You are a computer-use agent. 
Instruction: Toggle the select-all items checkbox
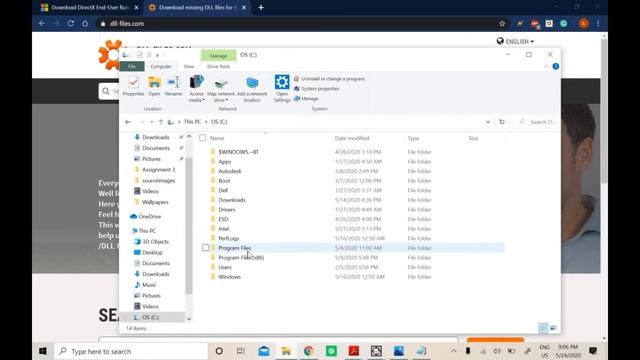click(x=202, y=138)
